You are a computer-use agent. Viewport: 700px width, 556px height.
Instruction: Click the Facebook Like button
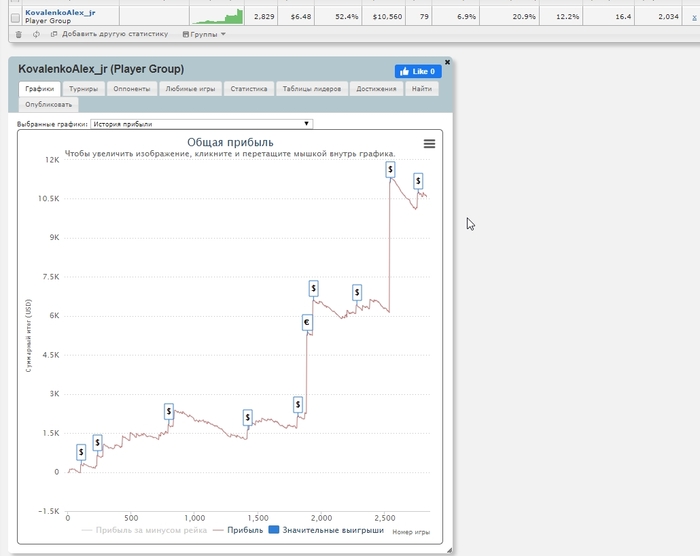pos(418,71)
